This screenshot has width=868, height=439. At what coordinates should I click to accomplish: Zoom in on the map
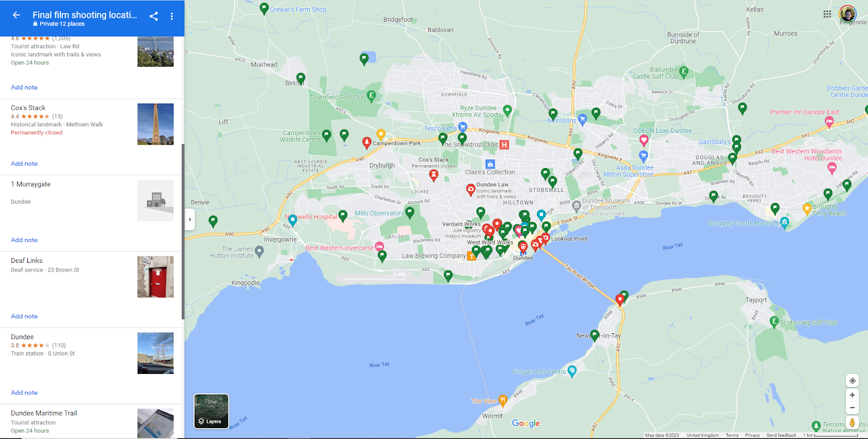click(852, 395)
